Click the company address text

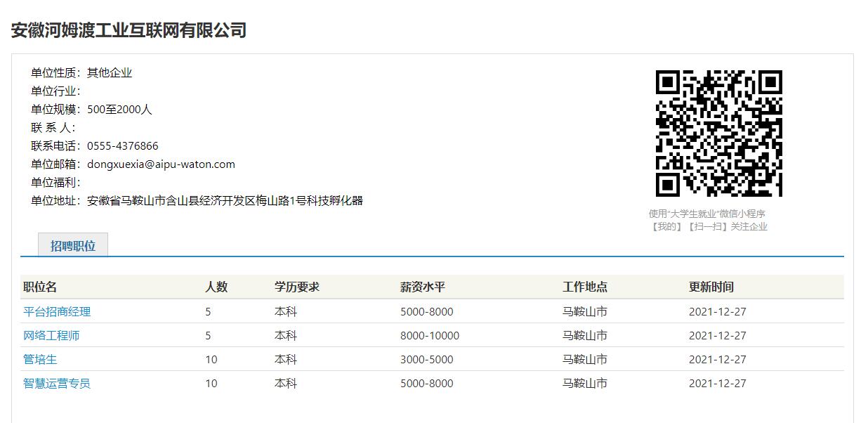tap(225, 201)
